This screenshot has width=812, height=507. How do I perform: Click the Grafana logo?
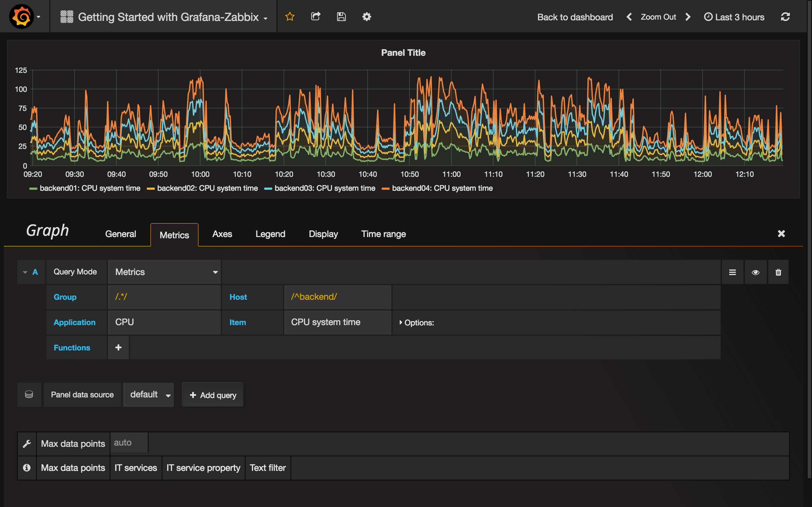pos(21,16)
